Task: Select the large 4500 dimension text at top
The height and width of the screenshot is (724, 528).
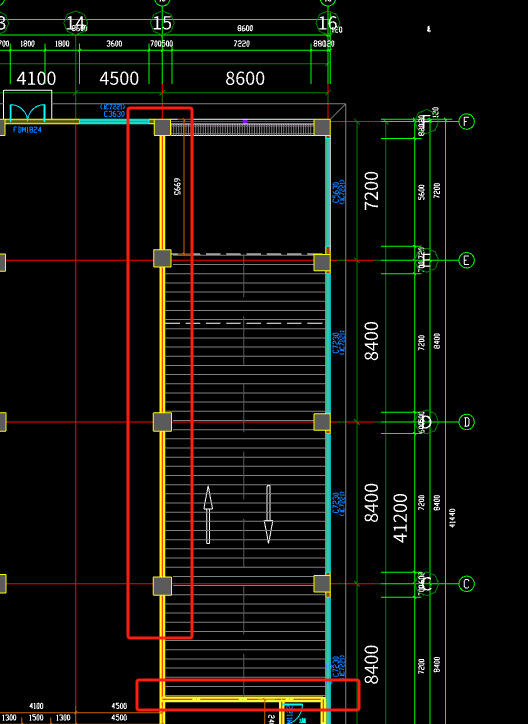Action: [119, 79]
